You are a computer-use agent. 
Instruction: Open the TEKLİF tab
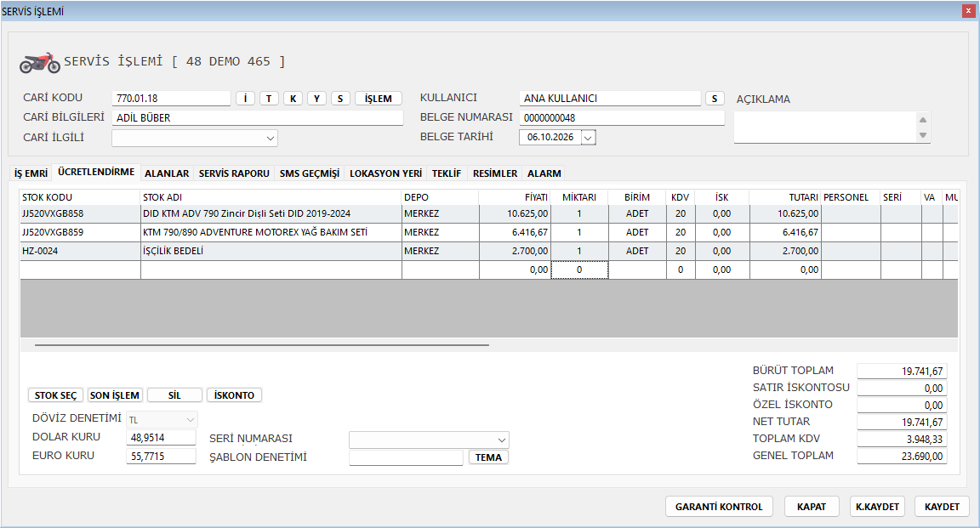coord(447,173)
